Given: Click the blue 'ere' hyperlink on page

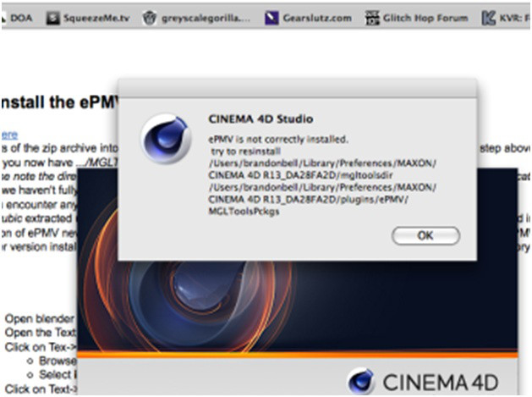Looking at the screenshot, I should tap(9, 135).
